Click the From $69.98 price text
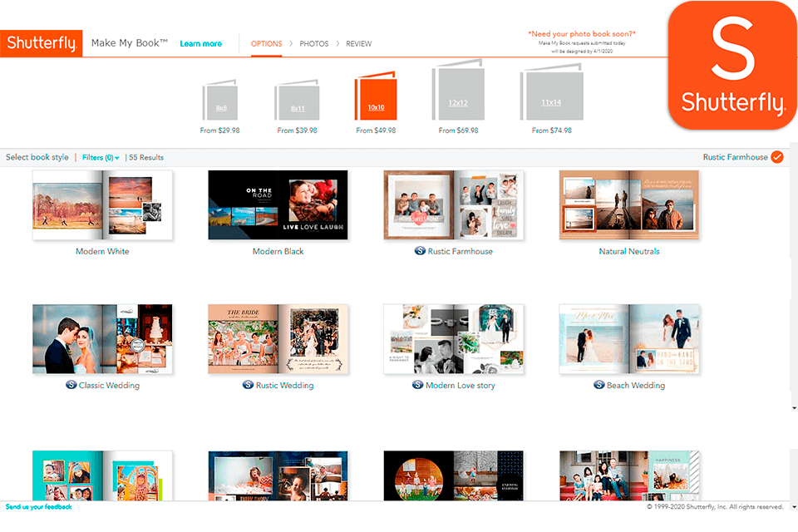 point(459,131)
